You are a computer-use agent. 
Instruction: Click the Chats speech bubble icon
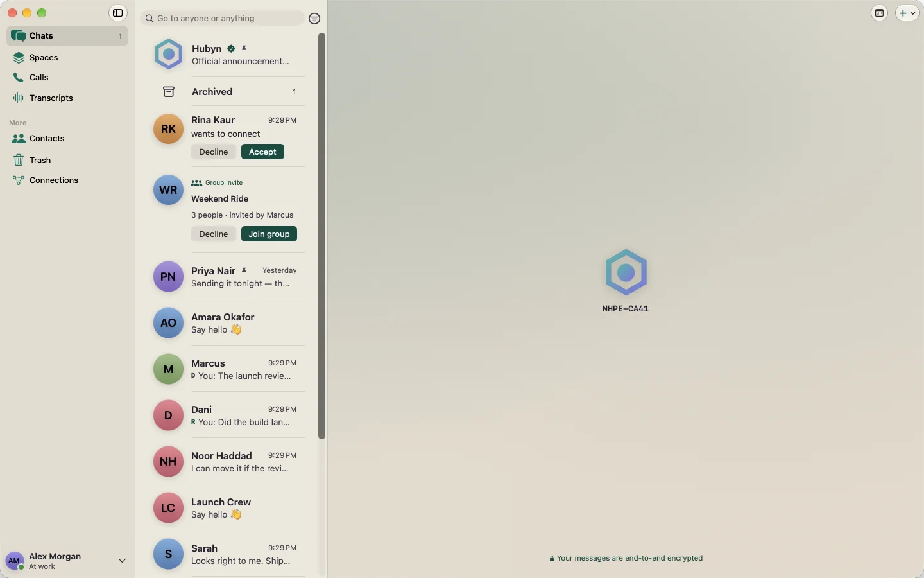tap(19, 36)
